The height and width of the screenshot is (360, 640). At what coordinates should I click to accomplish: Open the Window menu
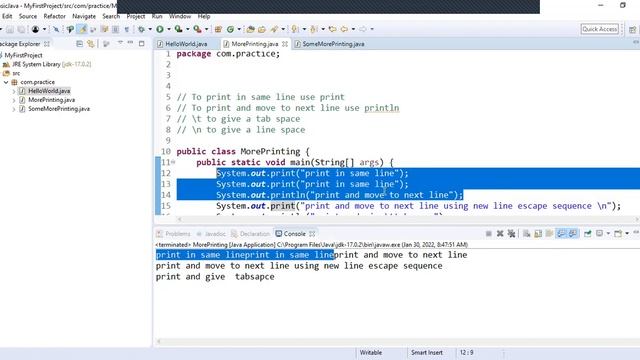(x=180, y=16)
